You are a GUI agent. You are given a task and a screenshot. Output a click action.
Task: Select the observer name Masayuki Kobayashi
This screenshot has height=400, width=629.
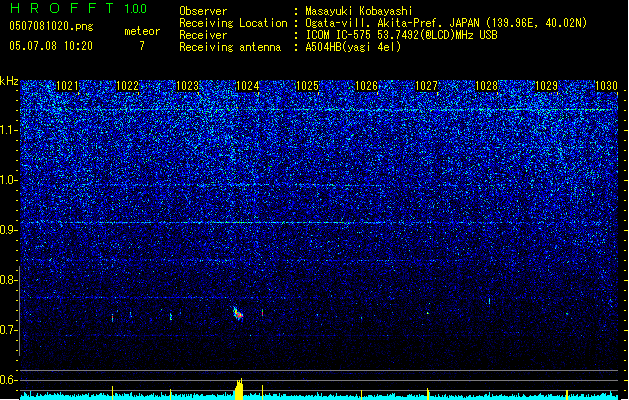[359, 11]
